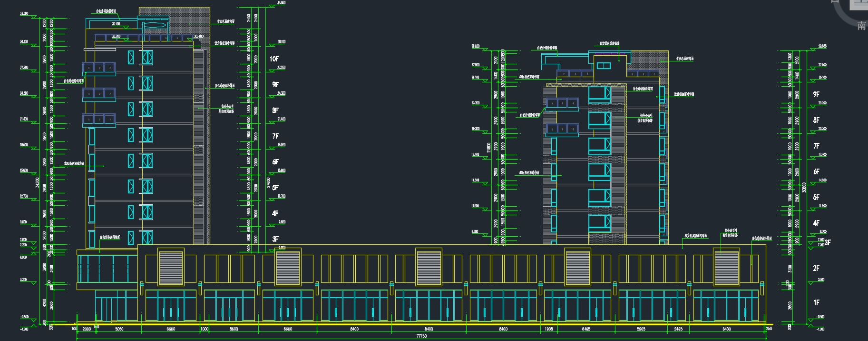Viewport: 868px width, 341px height.
Task: Select the 30.400 elevation label
Action: (198, 37)
